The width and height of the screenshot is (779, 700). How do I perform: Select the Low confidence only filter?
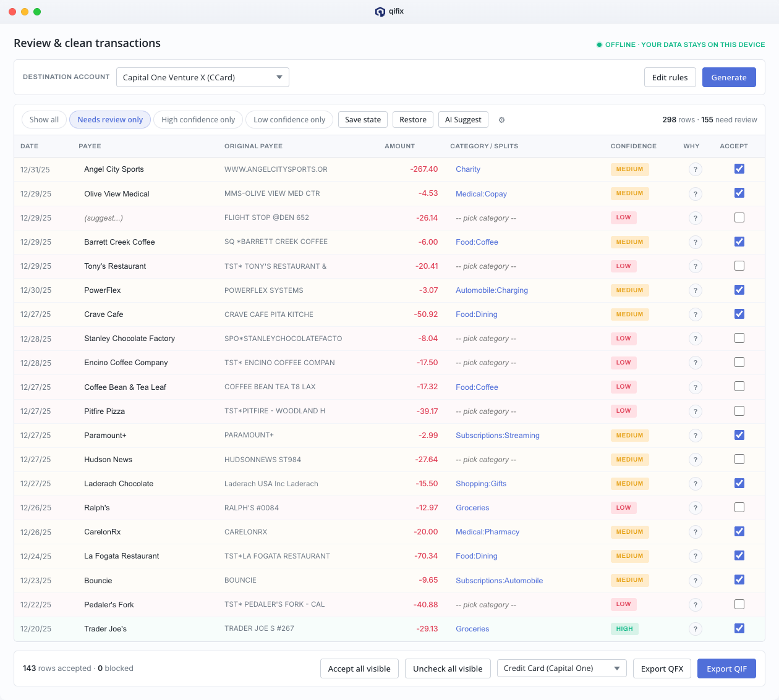289,120
